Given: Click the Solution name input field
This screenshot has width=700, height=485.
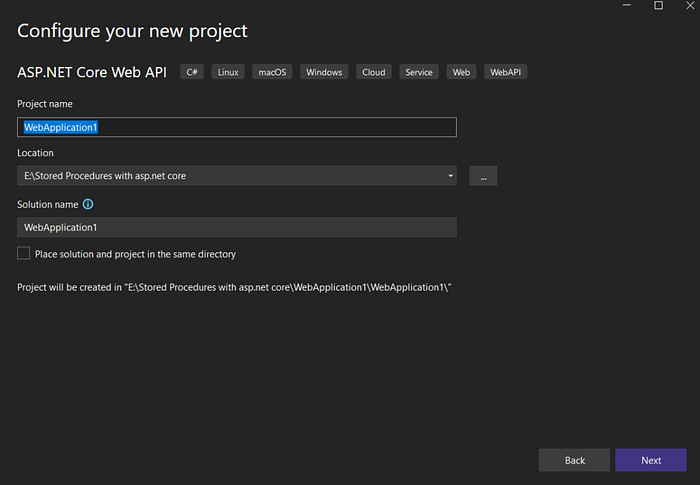Looking at the screenshot, I should click(237, 227).
